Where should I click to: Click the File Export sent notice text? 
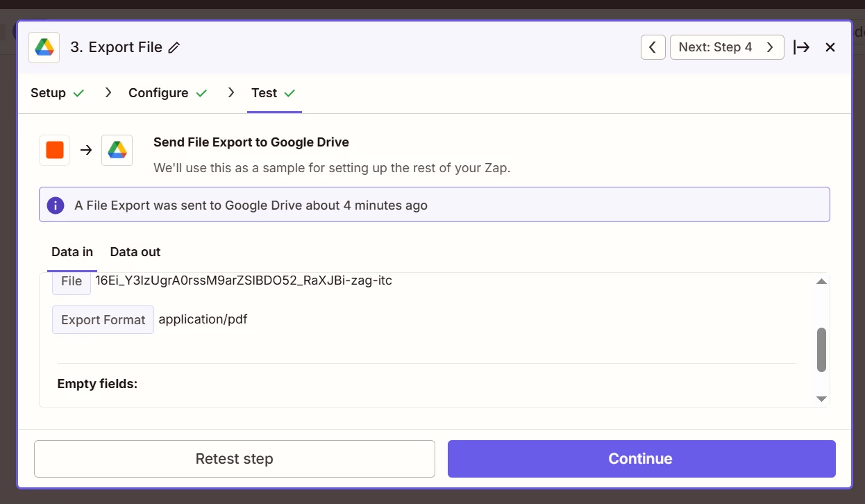click(x=251, y=205)
